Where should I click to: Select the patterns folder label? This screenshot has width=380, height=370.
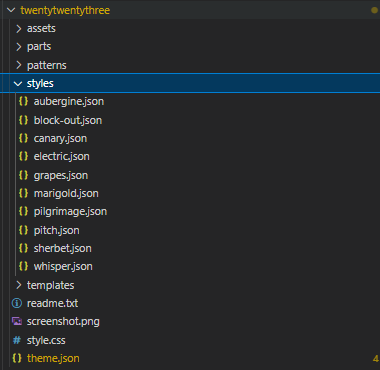tap(47, 66)
